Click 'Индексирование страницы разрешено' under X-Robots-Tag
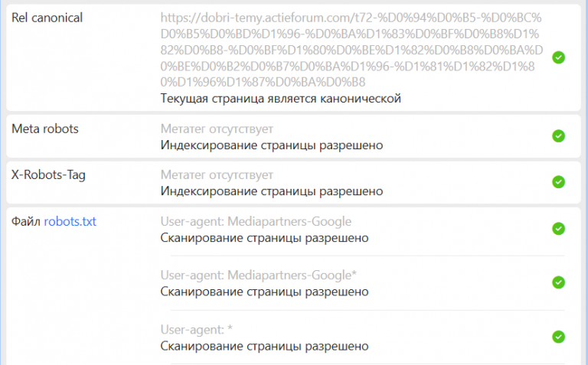 point(272,191)
